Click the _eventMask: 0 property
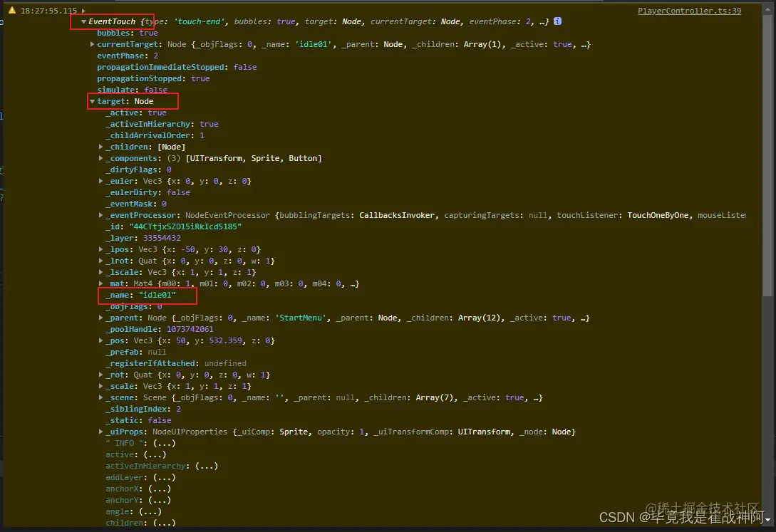 135,204
